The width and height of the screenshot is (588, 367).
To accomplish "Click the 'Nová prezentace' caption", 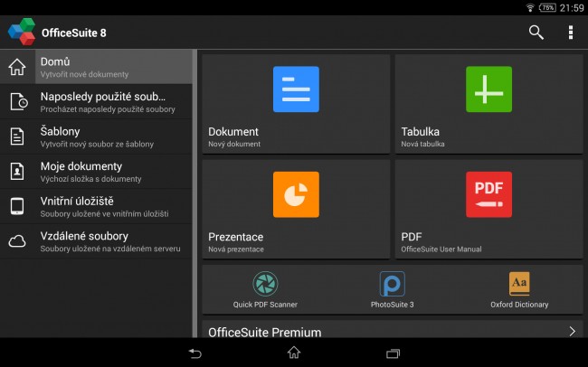I will tap(236, 249).
